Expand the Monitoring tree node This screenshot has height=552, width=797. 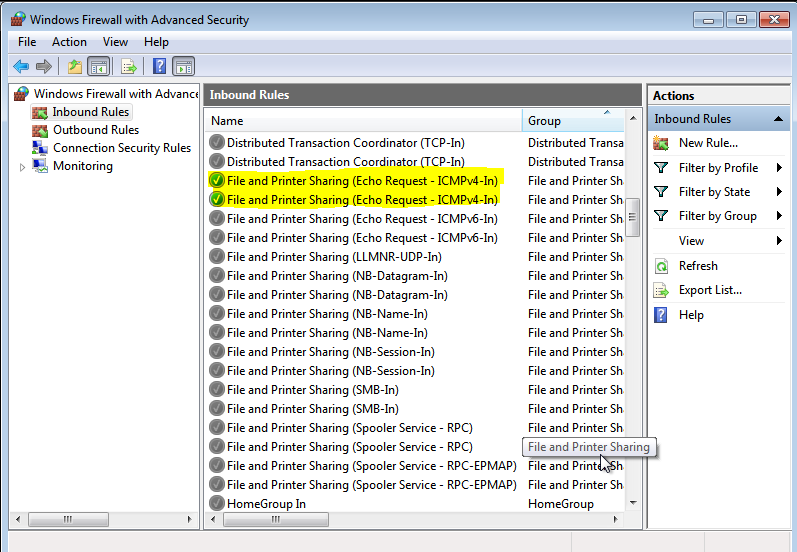pos(22,167)
